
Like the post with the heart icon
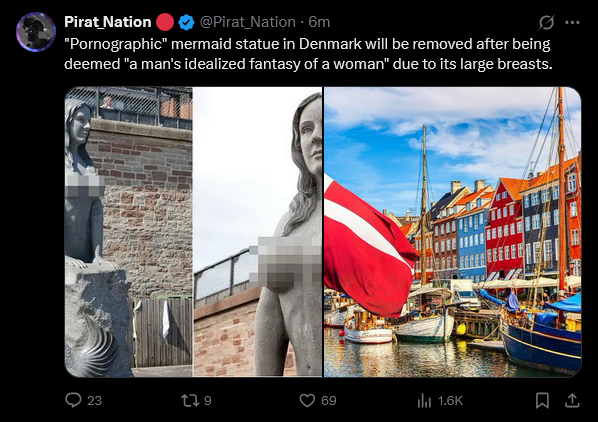tap(307, 400)
